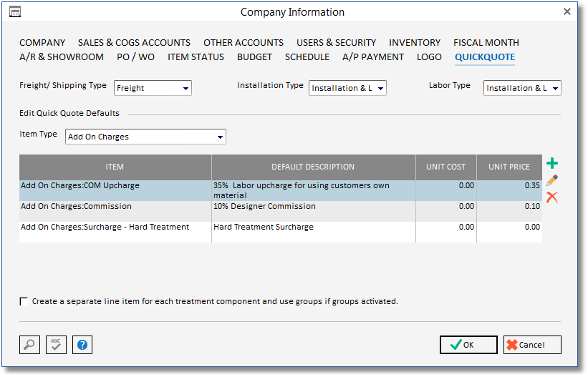Close the Company Information dialog
Screen dimensions: 588x377
tap(567, 11)
